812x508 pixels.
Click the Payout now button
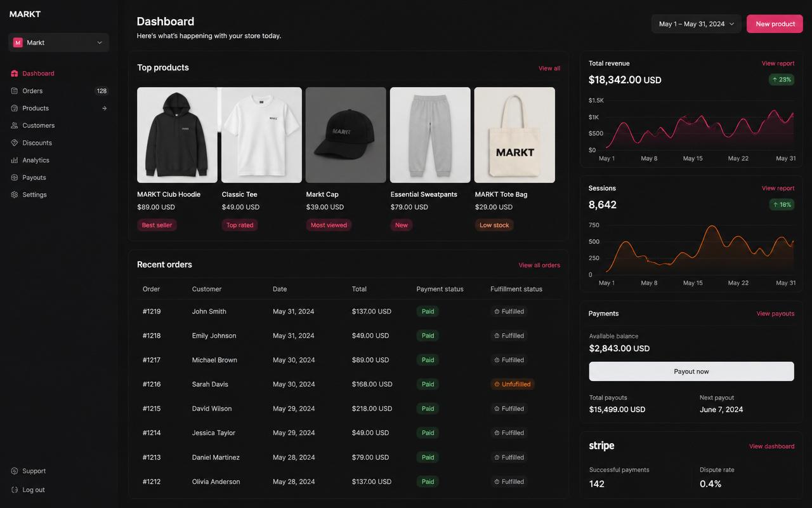click(691, 371)
